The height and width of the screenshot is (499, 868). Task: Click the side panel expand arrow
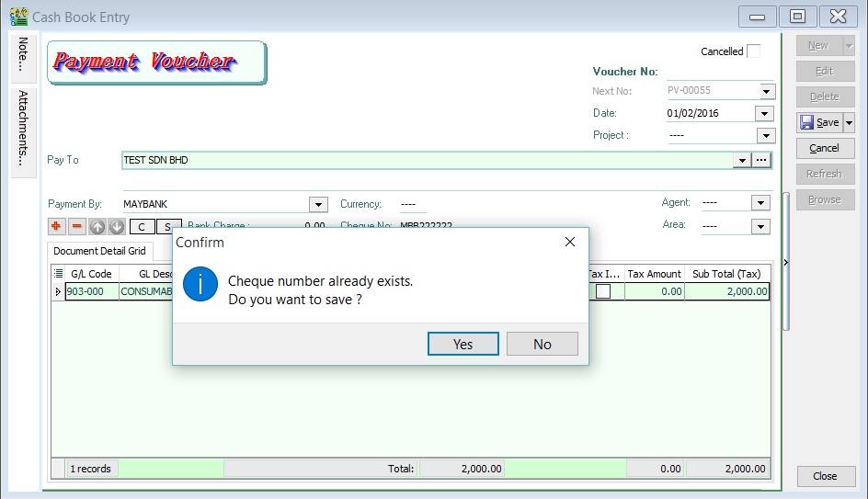click(x=785, y=262)
